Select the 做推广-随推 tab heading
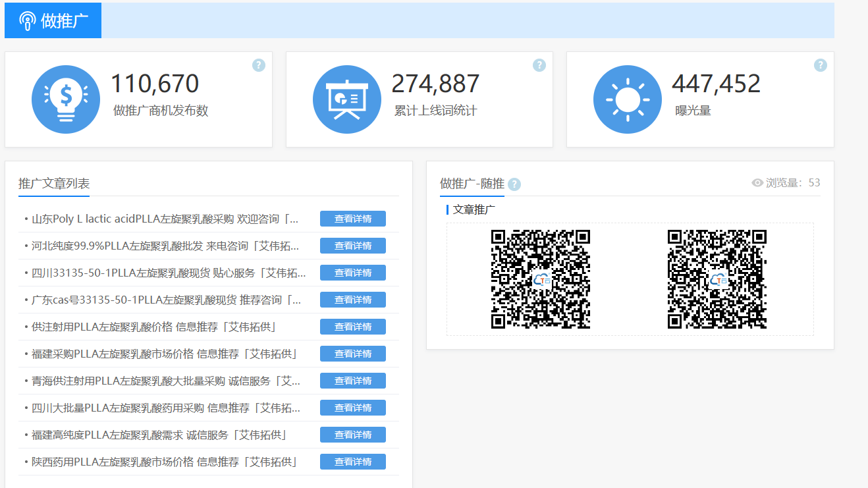This screenshot has width=868, height=488. (472, 184)
